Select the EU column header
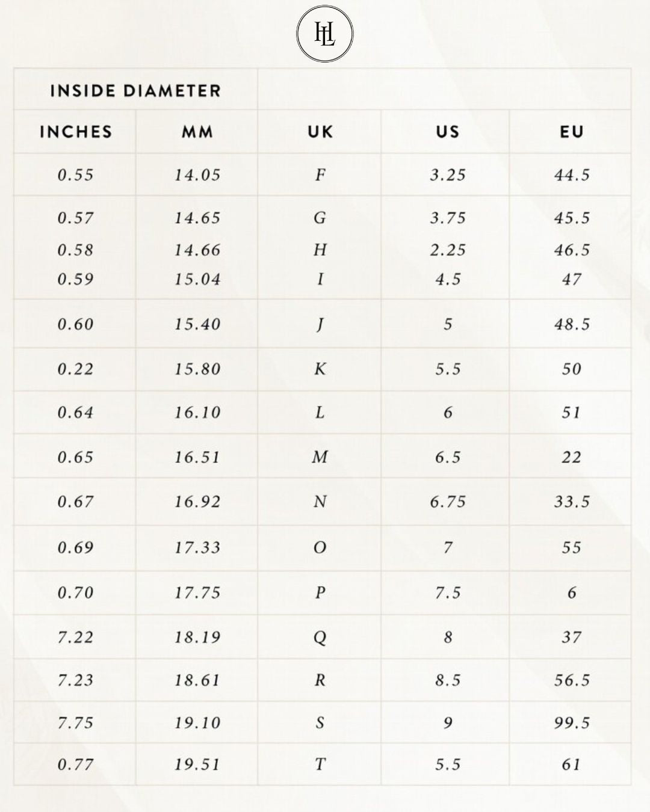Viewport: 650px width, 812px height. (x=571, y=132)
